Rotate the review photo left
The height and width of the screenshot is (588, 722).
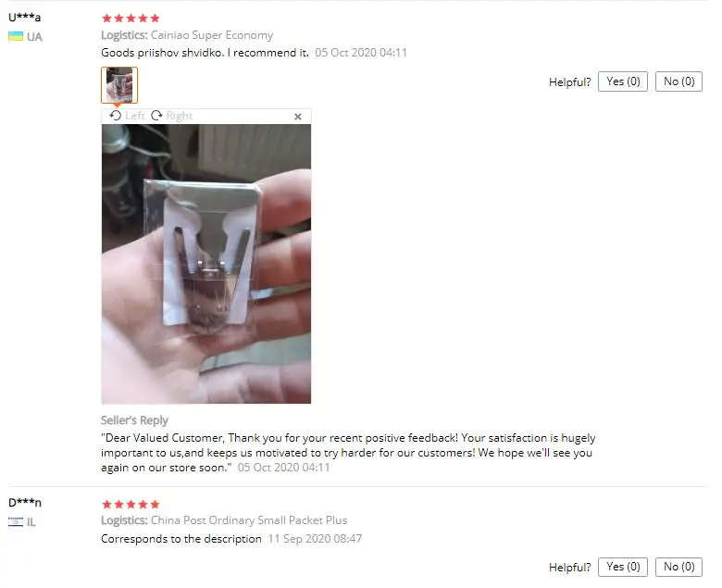point(127,116)
